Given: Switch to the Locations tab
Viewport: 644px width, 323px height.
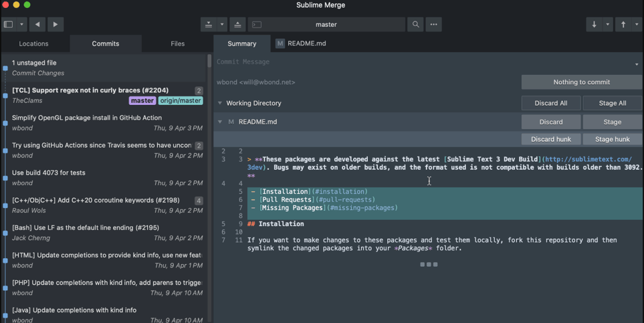Looking at the screenshot, I should pos(33,43).
